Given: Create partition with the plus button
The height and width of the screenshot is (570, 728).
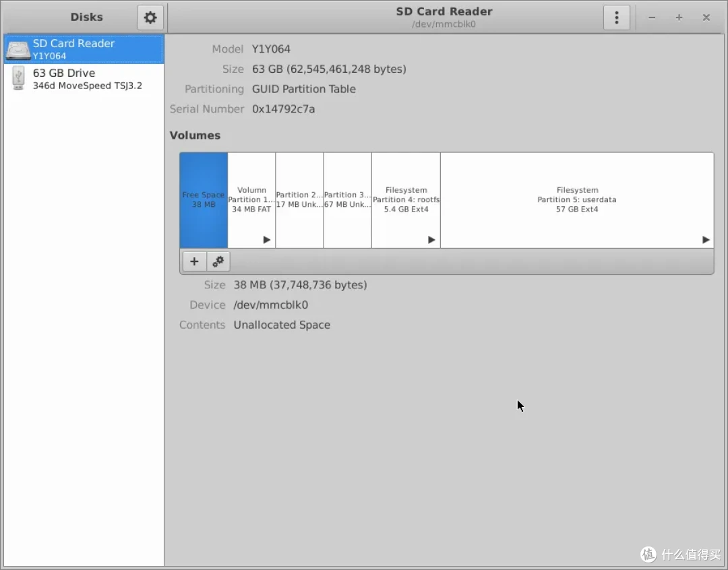Looking at the screenshot, I should [195, 261].
